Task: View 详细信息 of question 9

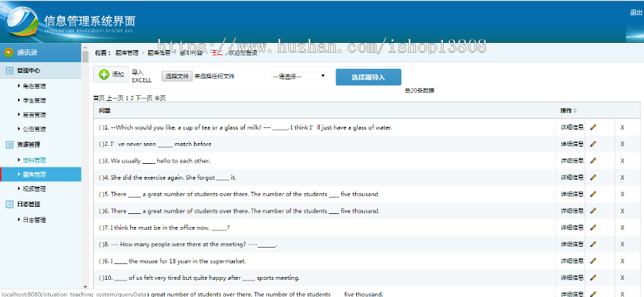Action: coord(572,261)
